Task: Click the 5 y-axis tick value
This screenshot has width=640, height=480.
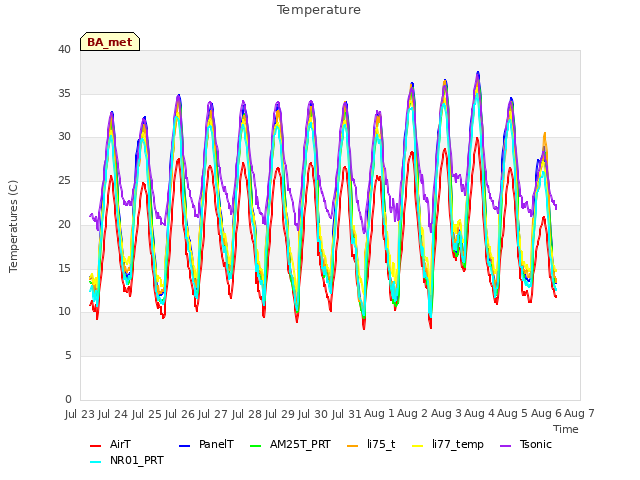Action: pos(68,356)
